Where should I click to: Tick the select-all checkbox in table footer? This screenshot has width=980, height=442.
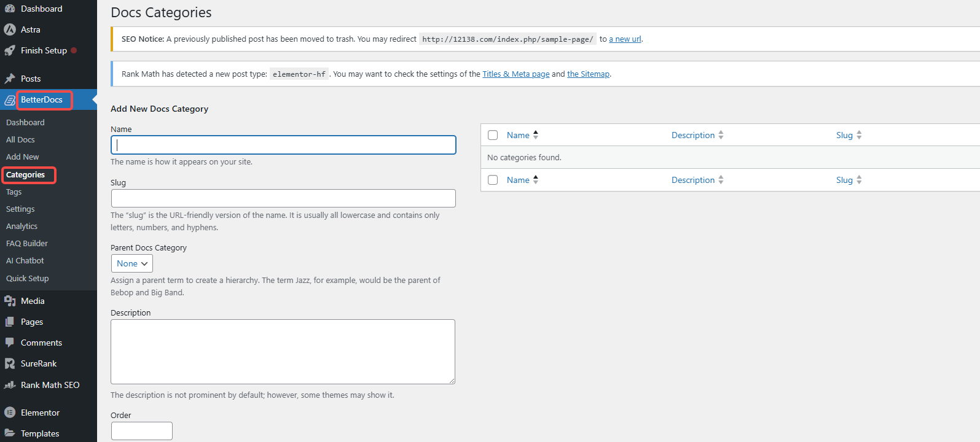[x=493, y=180]
